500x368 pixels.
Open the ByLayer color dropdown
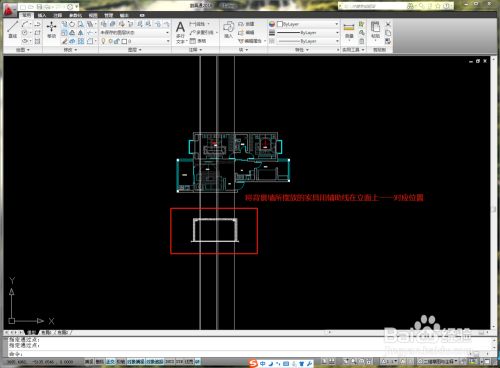pos(307,24)
